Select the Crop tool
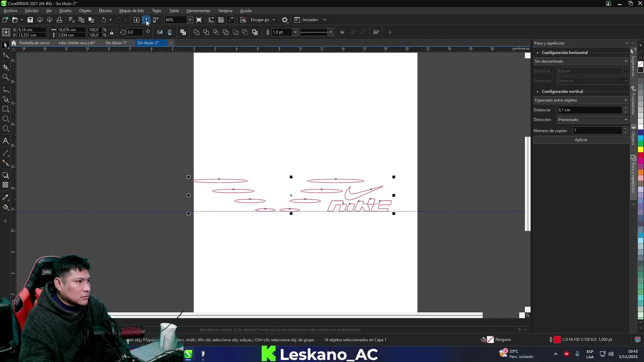Image resolution: width=644 pixels, height=362 pixels. click(6, 67)
